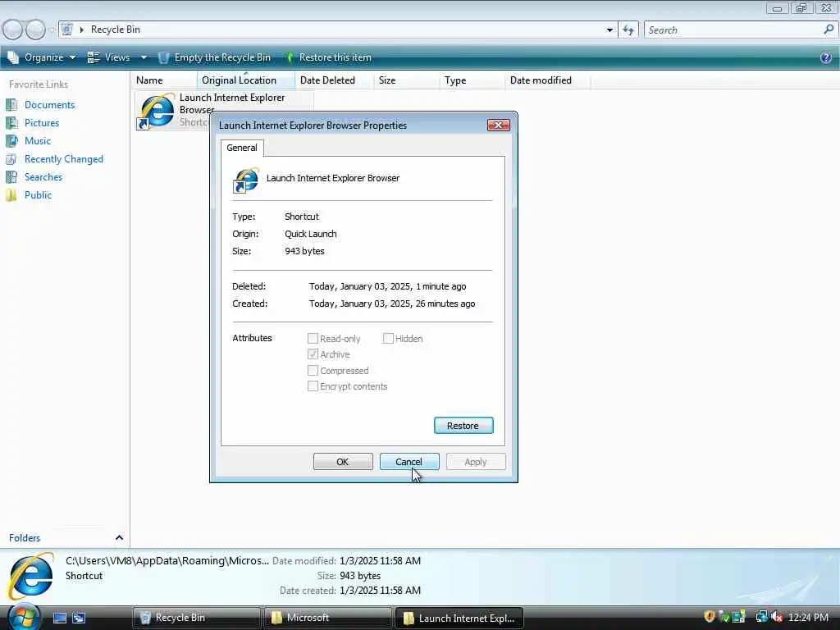The image size is (840, 630).
Task: Click the Documents icon in Favorite Links
Action: [x=11, y=105]
